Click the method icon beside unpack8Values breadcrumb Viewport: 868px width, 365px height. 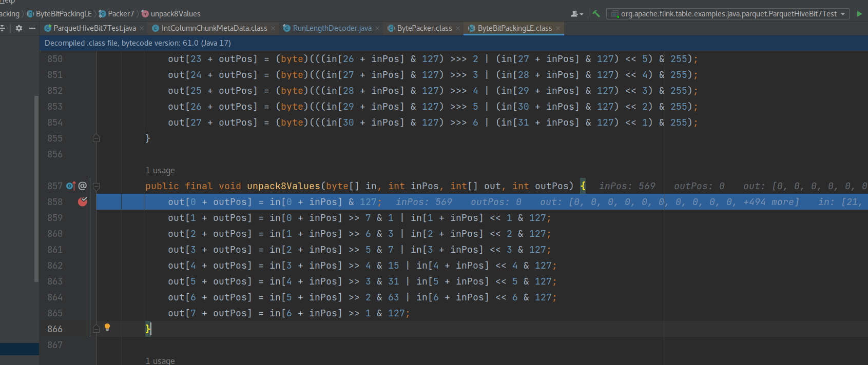click(145, 14)
